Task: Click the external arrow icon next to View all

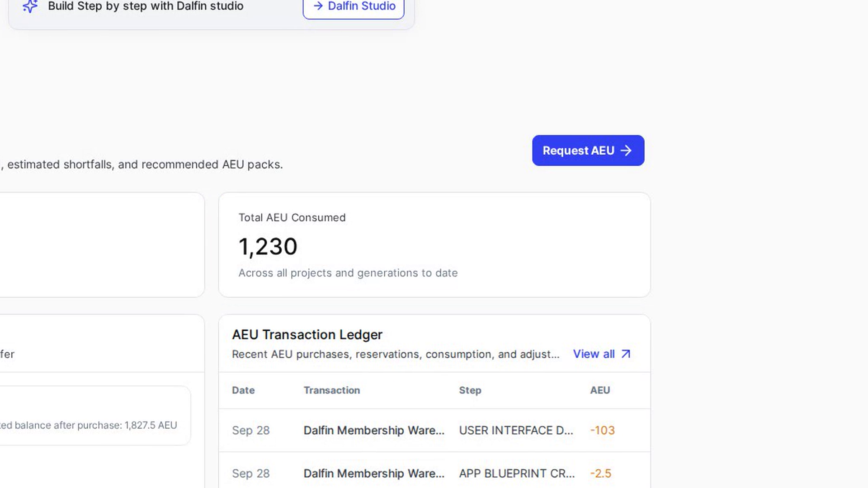Action: [626, 354]
